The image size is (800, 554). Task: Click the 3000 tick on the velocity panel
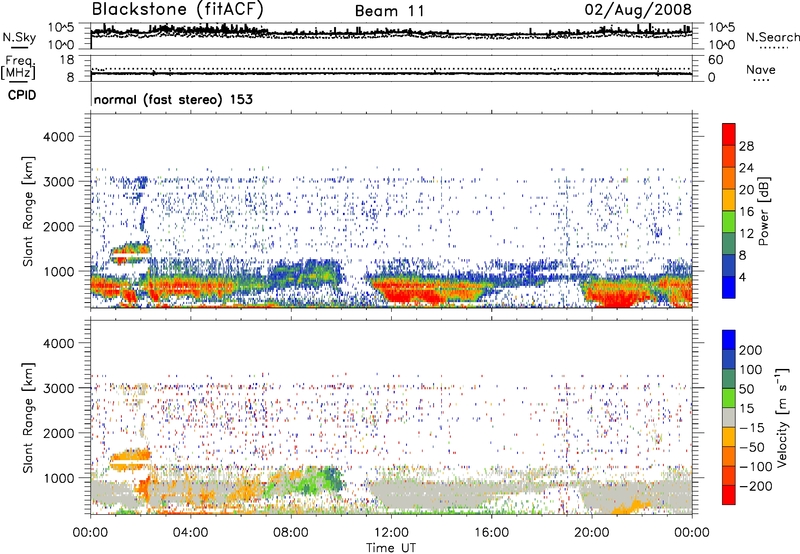pyautogui.click(x=58, y=388)
